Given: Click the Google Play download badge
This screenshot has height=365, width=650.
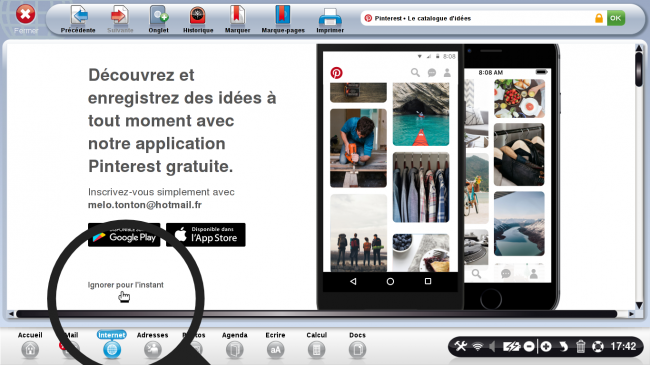Looking at the screenshot, I should tap(124, 235).
